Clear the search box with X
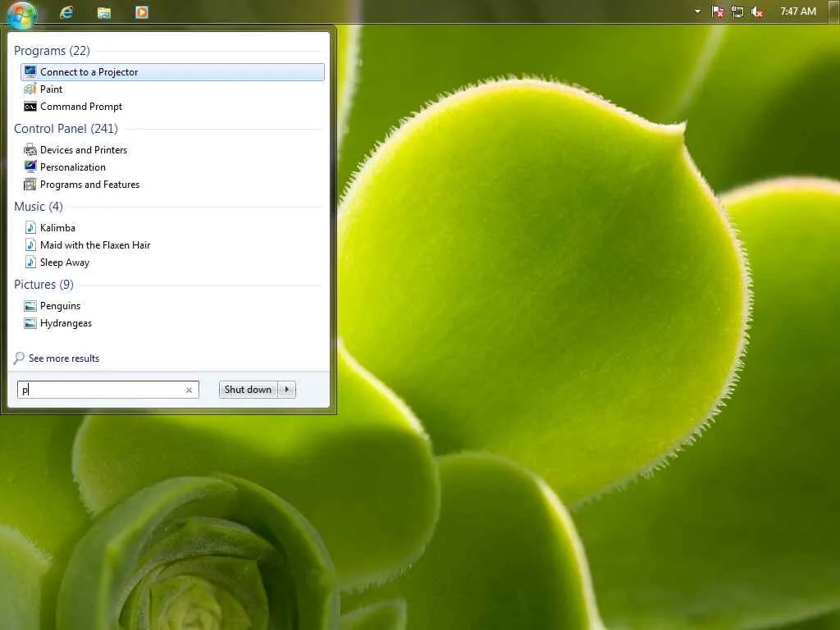Image resolution: width=840 pixels, height=630 pixels. [189, 390]
